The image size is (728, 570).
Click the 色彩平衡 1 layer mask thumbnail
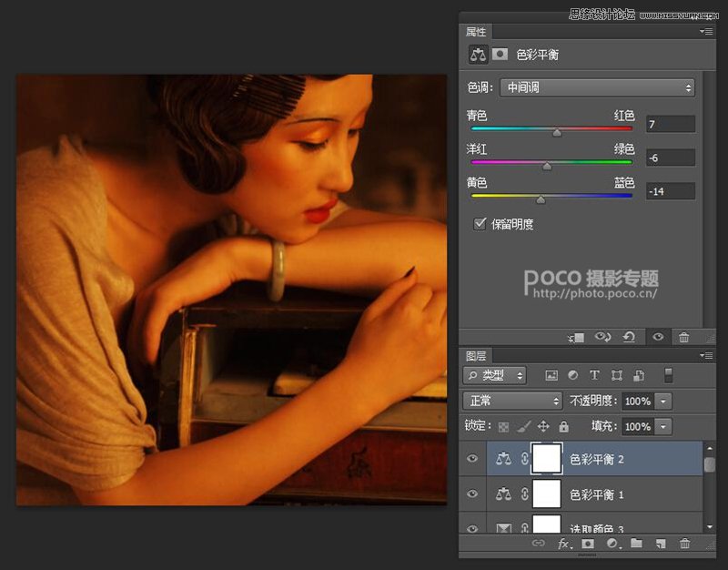point(547,494)
